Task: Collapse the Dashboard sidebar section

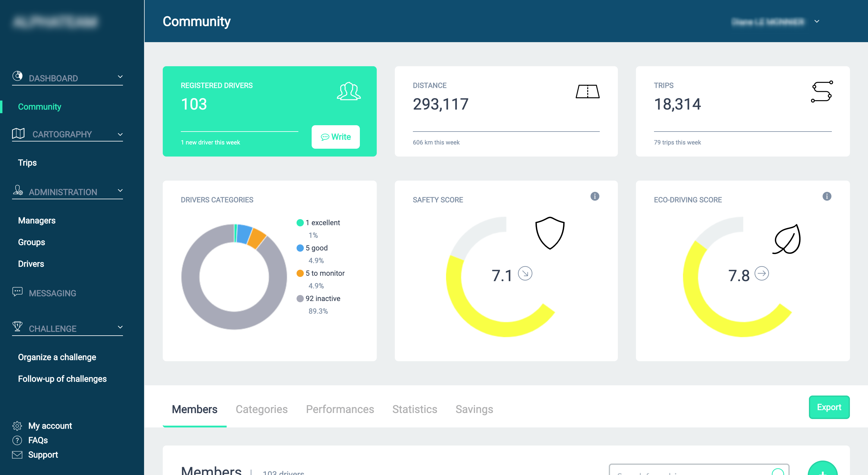Action: (120, 77)
